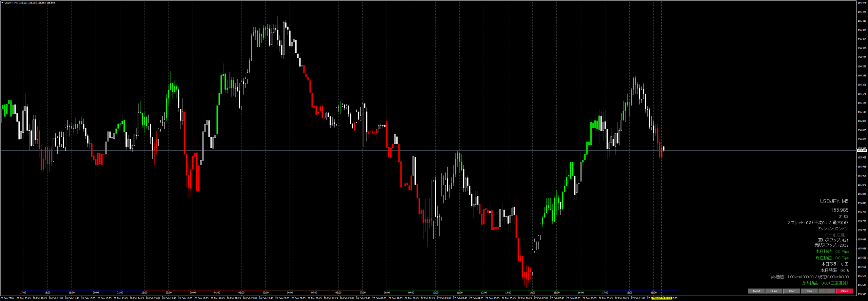Click the yellow 2026.02.27 12:20 time label
Image resolution: width=868 pixels, height=301 pixels.
coord(661,298)
